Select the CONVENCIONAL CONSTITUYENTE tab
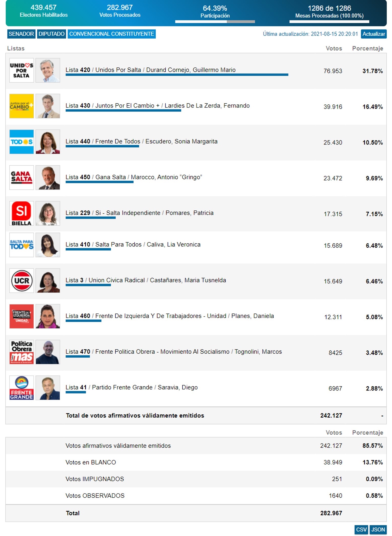392x536 pixels. click(x=112, y=34)
